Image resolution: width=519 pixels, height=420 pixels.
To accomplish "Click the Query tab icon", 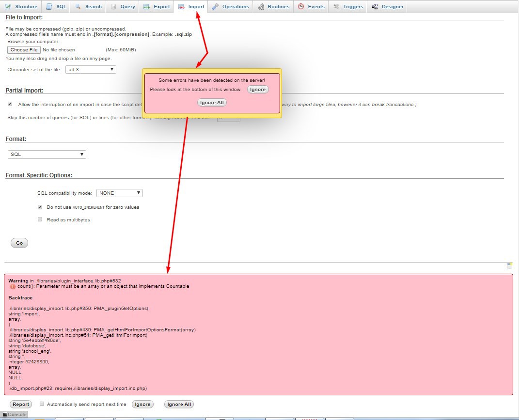I will click(x=113, y=7).
